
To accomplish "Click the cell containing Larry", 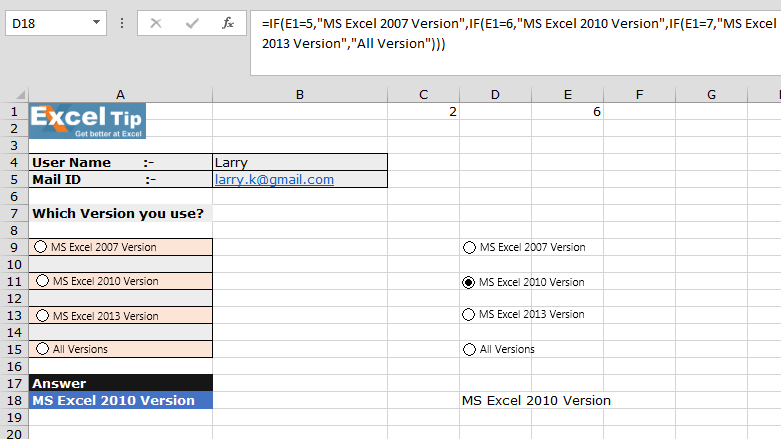I will tap(300, 162).
